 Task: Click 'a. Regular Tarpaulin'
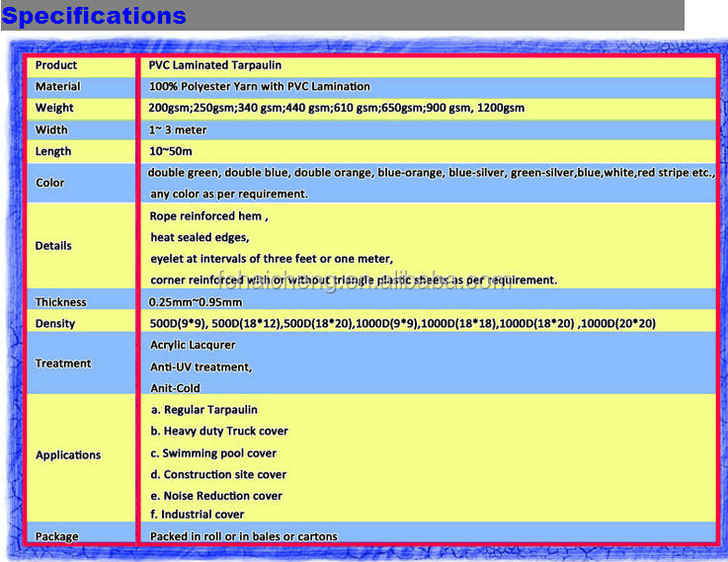pos(204,410)
